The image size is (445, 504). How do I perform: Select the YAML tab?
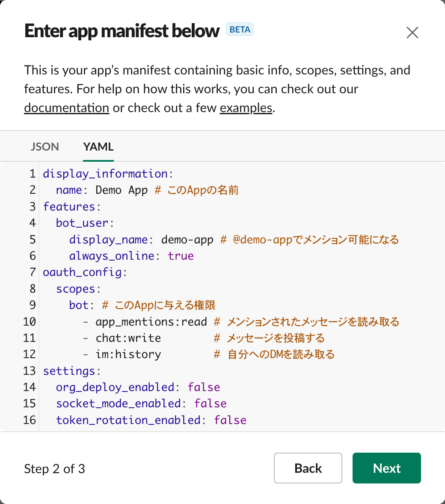click(98, 147)
